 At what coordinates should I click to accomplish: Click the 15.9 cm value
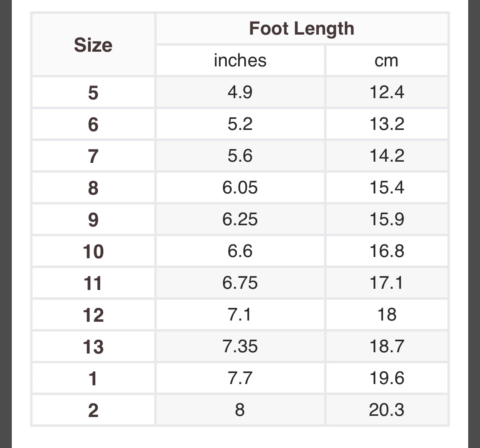pos(387,220)
